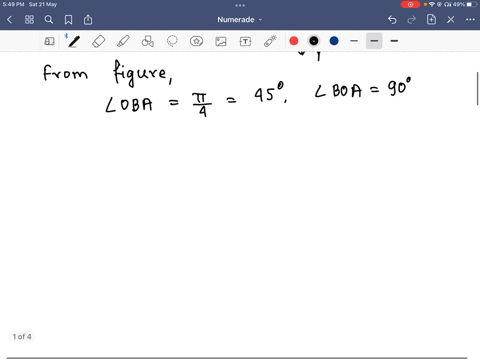Bookmark the current page
Image resolution: width=480 pixels, height=360 pixels.
click(x=68, y=20)
